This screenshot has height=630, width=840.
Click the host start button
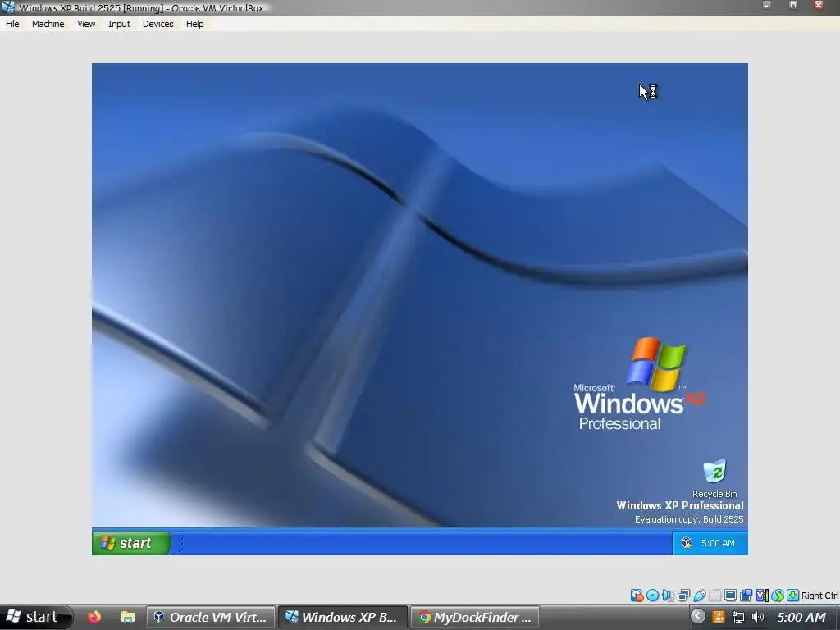tap(36, 617)
